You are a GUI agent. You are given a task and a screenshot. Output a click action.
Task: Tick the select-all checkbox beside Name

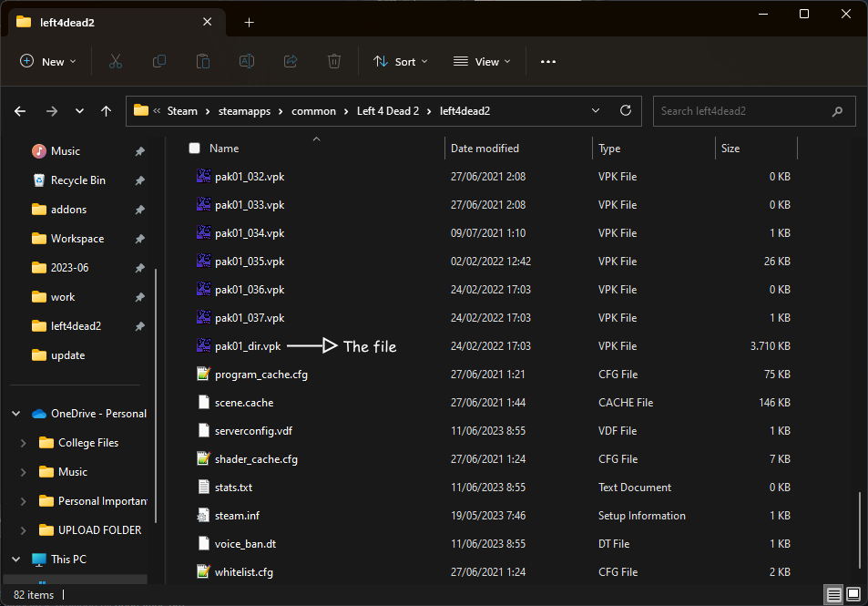tap(194, 149)
